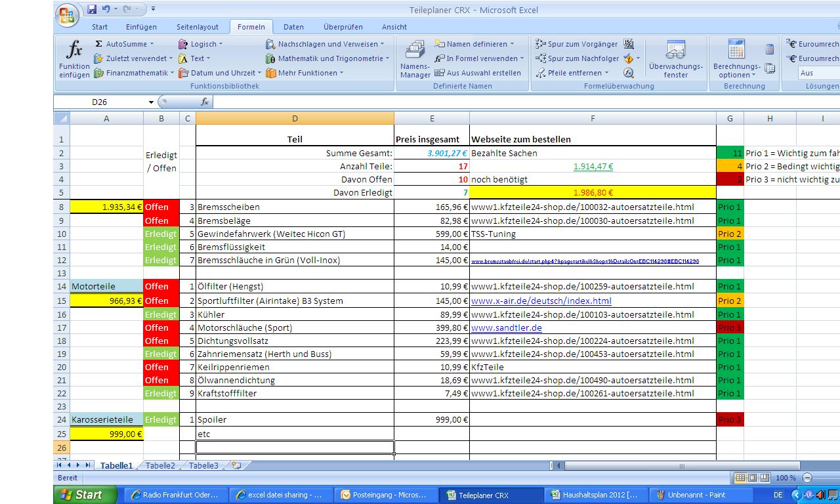This screenshot has height=504, width=840.
Task: Open Pfeile entfernen dropdown
Action: point(572,73)
